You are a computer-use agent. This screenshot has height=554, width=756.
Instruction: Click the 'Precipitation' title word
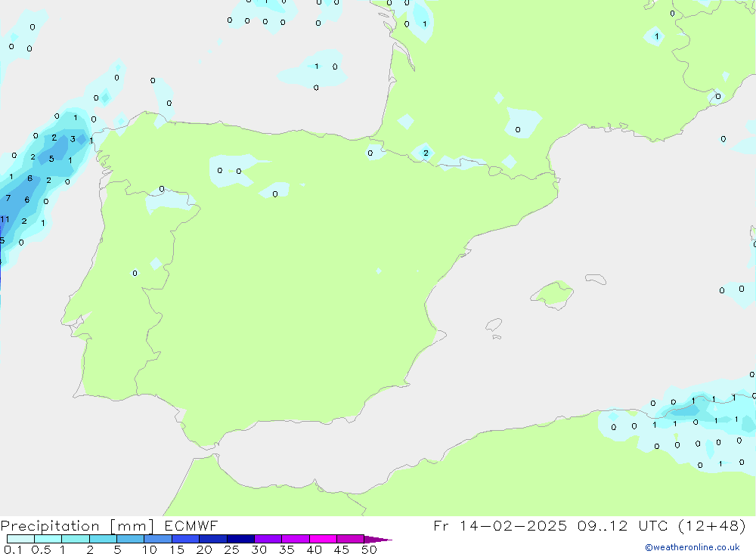click(x=50, y=525)
